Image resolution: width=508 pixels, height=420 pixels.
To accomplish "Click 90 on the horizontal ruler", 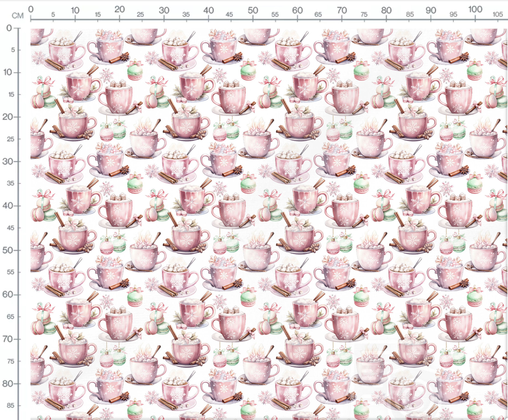I will point(431,10).
